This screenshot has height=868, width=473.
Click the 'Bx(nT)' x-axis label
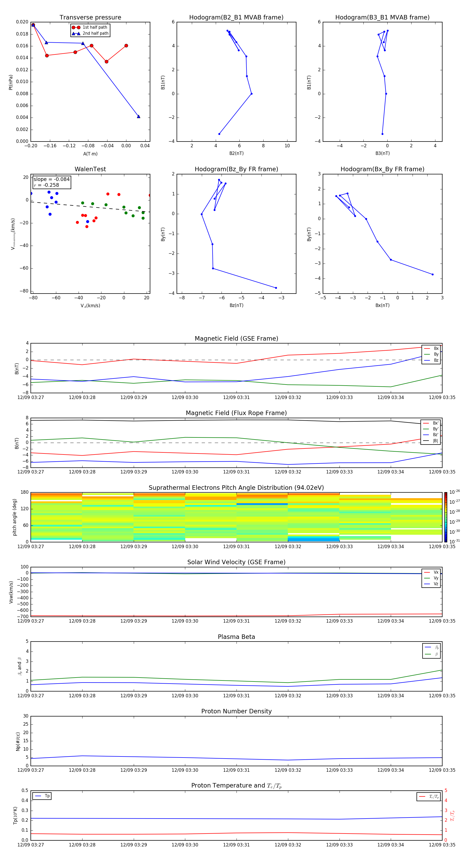(382, 306)
